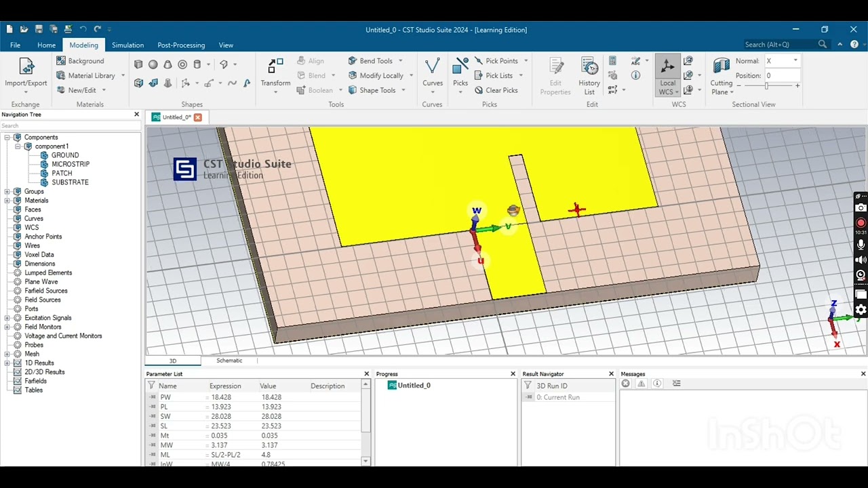Image resolution: width=868 pixels, height=488 pixels.
Task: Select the Sphere shape tool
Action: coord(153,64)
